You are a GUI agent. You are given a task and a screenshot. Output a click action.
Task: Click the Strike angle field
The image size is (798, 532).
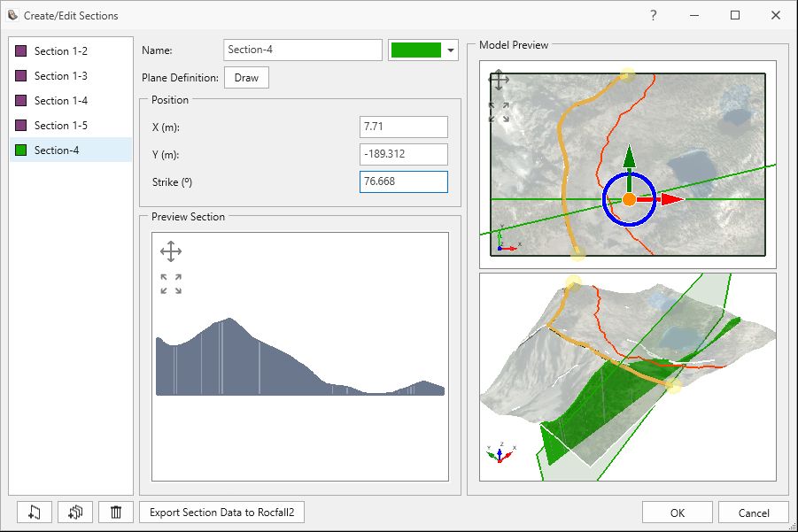pyautogui.click(x=404, y=181)
